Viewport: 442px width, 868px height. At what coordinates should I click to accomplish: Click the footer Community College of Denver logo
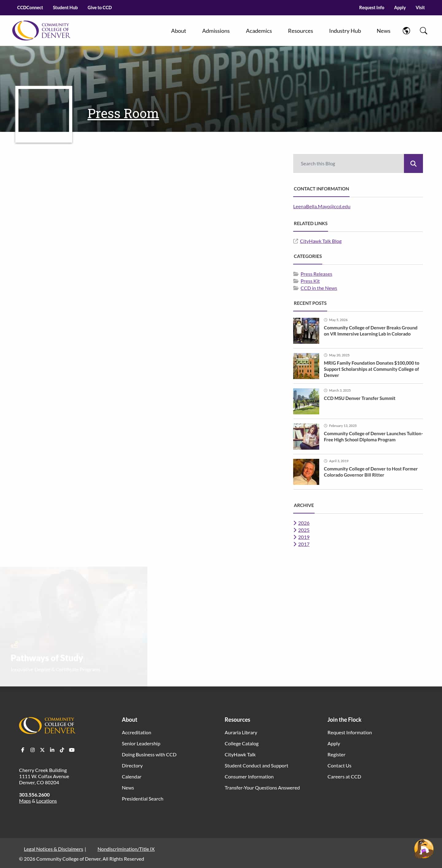(47, 725)
